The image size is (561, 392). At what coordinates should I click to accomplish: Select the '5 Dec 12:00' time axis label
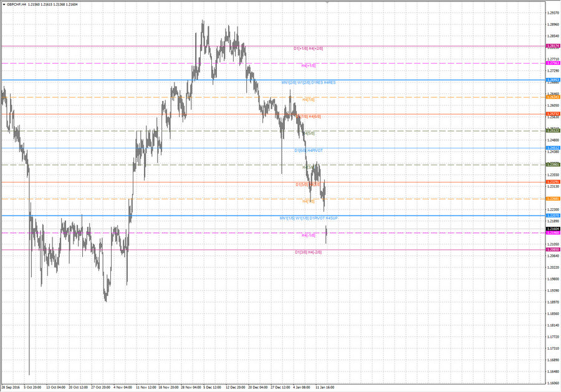point(213,388)
